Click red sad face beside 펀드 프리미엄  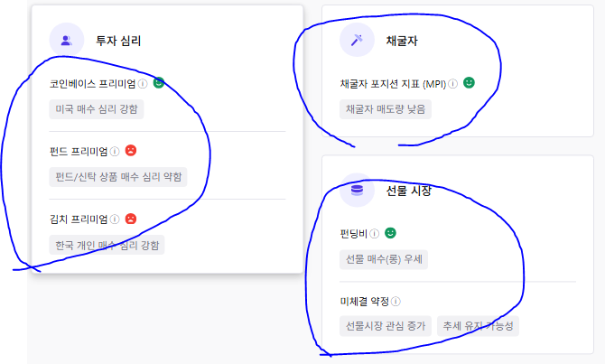[131, 150]
